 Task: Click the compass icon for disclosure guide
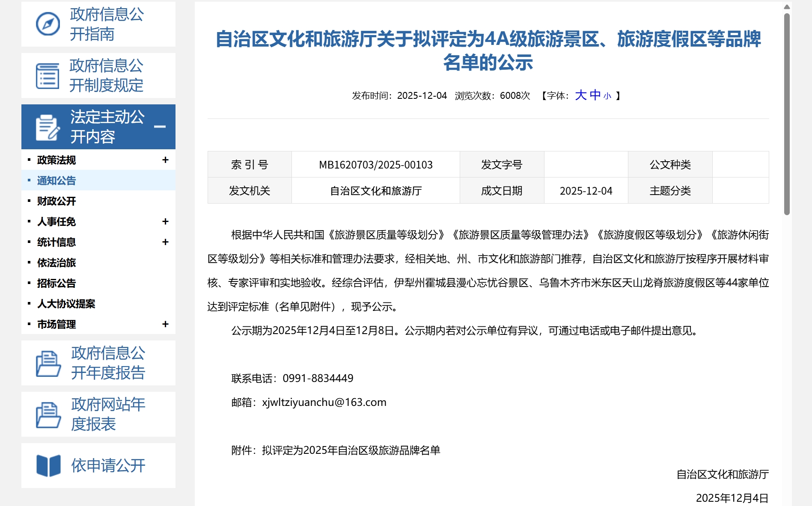click(48, 24)
